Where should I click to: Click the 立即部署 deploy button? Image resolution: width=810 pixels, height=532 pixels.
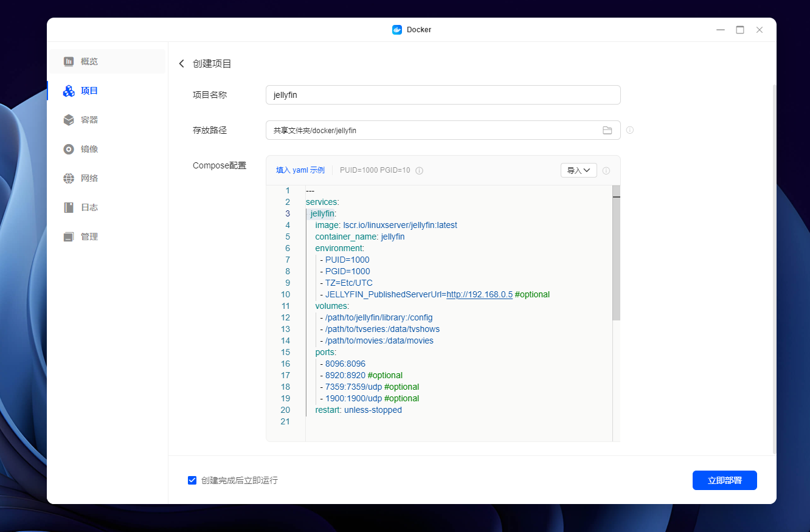pyautogui.click(x=725, y=480)
